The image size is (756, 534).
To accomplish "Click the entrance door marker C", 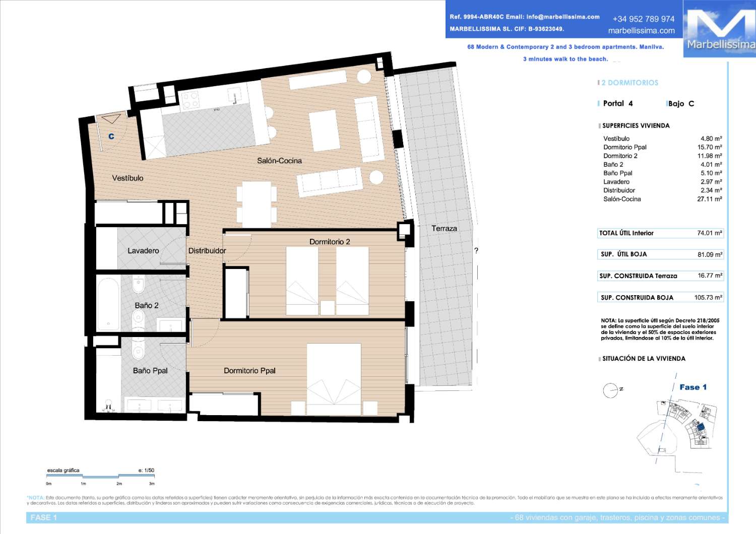I will tap(111, 137).
